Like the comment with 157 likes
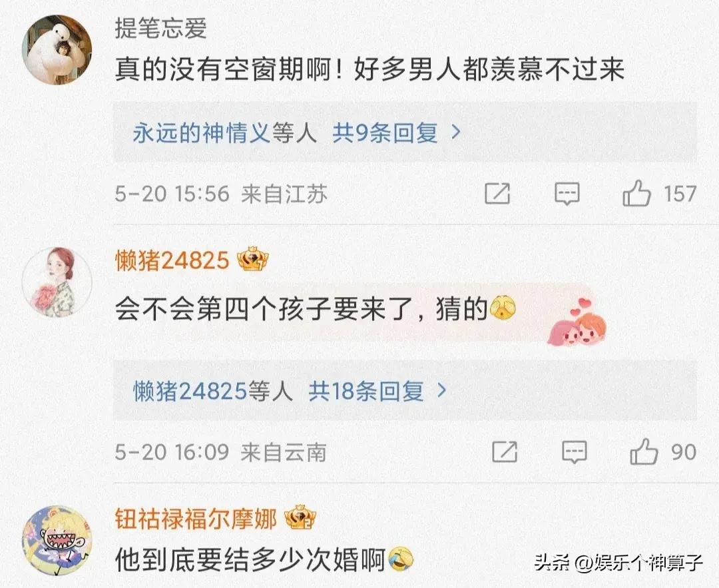This screenshot has width=719, height=588. [x=637, y=192]
